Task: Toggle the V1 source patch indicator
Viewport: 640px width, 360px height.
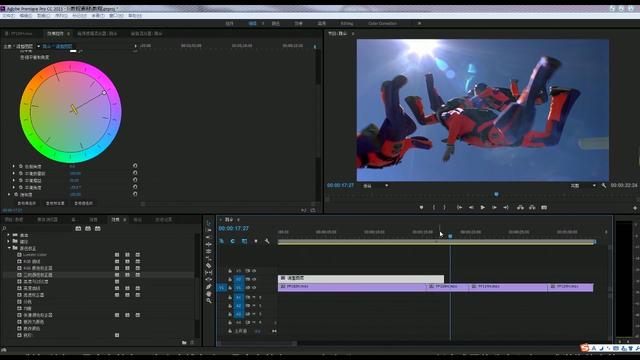Action: click(x=221, y=288)
